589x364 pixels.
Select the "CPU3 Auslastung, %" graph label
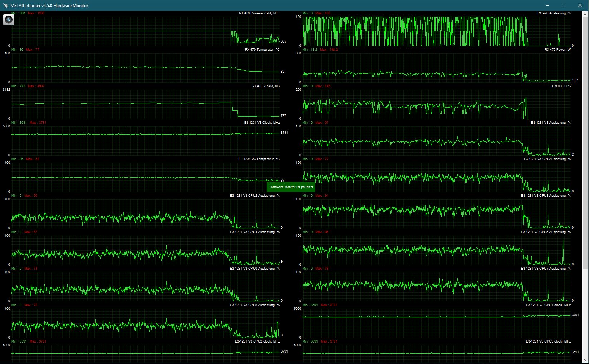pyautogui.click(x=546, y=196)
